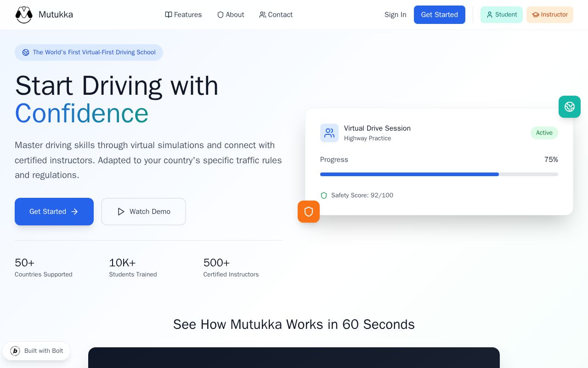The width and height of the screenshot is (588, 368).
Task: Click the steering wheel icon in the tagline badge
Action: tap(26, 52)
